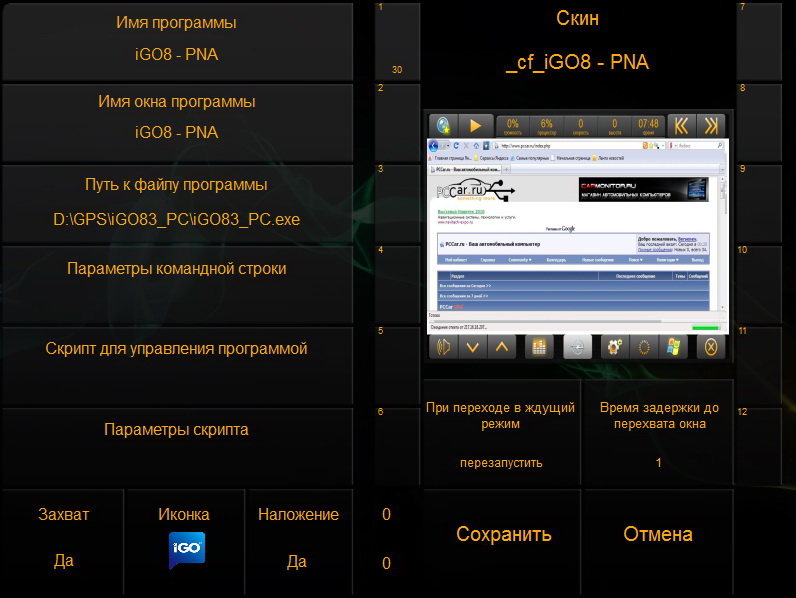Image resolution: width=796 pixels, height=598 pixels.
Task: Click the Отмена button
Action: coord(657,535)
